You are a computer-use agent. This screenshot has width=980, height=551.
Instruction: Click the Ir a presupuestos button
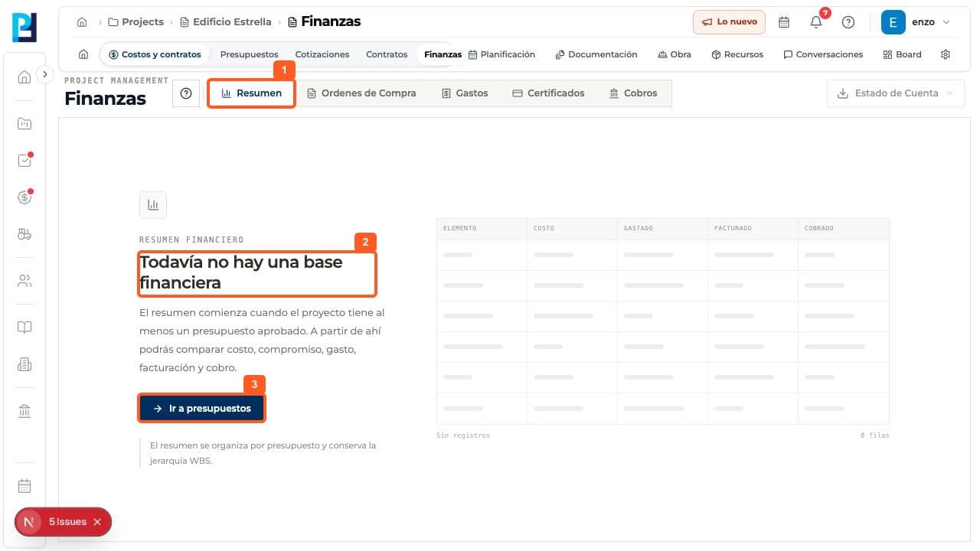pos(202,409)
